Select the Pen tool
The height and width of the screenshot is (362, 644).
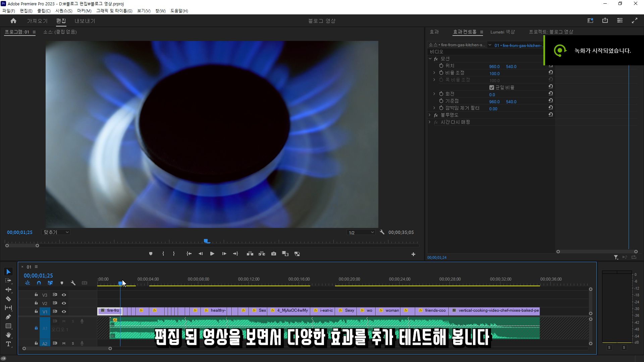tap(8, 317)
